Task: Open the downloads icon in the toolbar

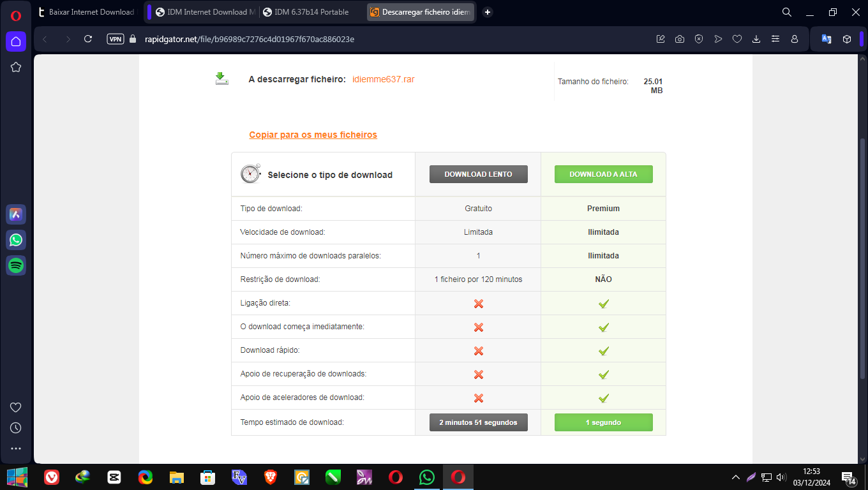Action: point(756,39)
